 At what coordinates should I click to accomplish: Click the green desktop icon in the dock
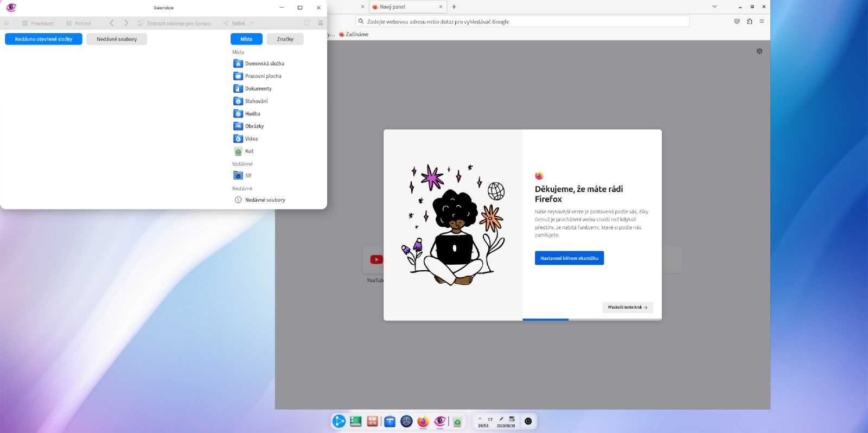(355, 421)
